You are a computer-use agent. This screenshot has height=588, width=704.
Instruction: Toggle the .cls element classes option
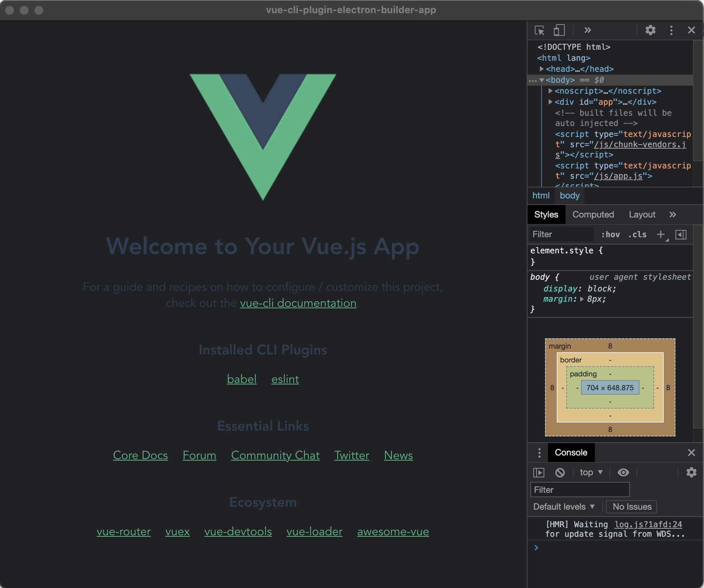(x=637, y=234)
